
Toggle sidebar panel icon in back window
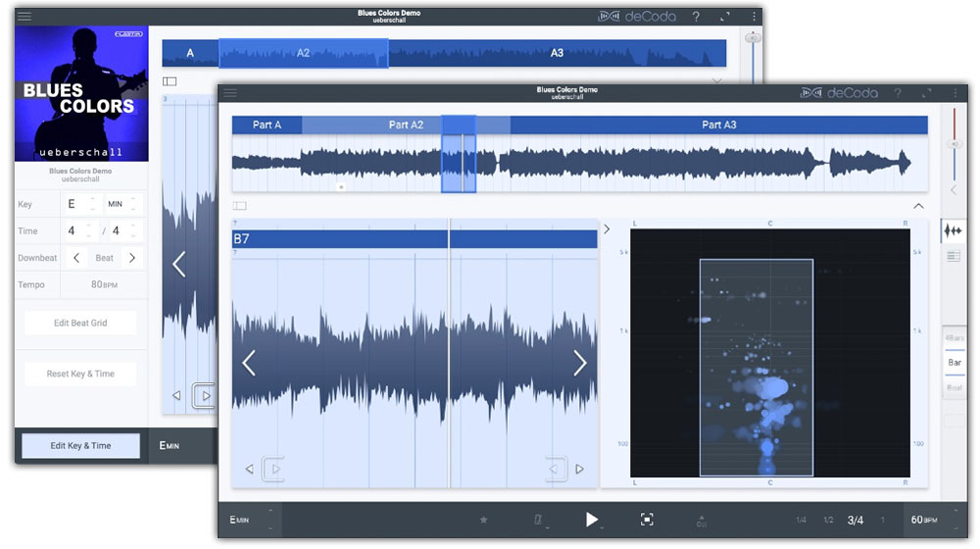[x=170, y=81]
